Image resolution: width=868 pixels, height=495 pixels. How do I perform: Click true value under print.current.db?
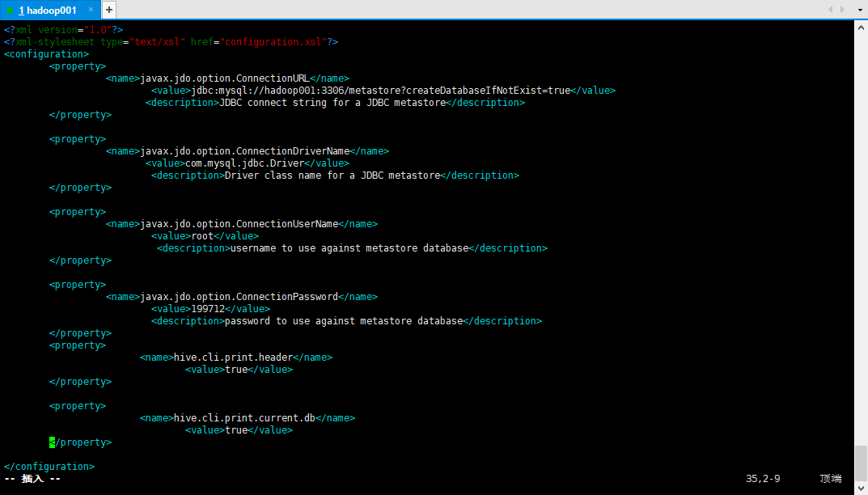pyautogui.click(x=236, y=430)
